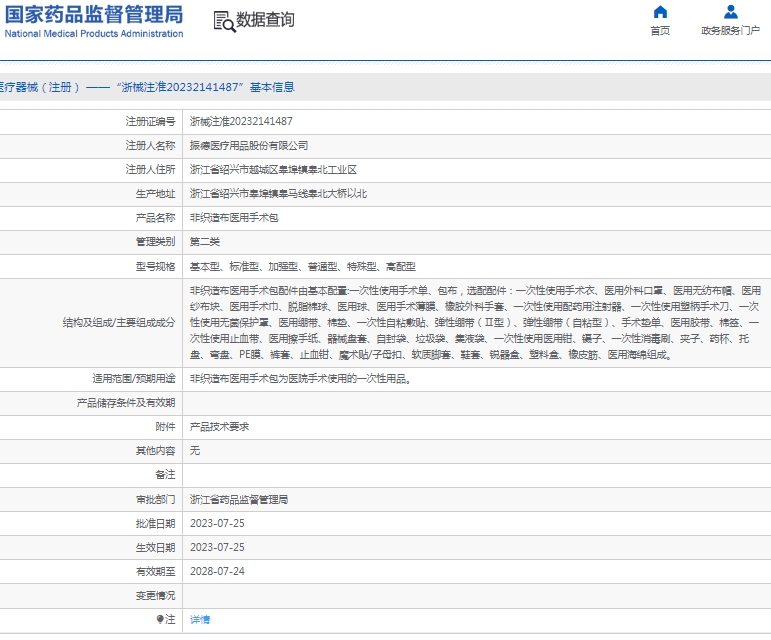Go to 首页 via the house icon
Viewport: 771px width, 640px height.
coord(660,12)
